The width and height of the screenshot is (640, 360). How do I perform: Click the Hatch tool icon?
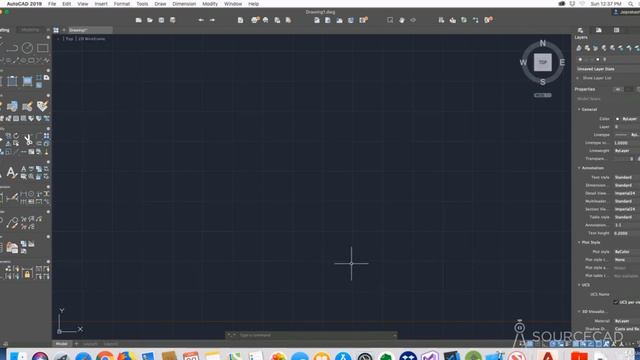(x=12, y=81)
